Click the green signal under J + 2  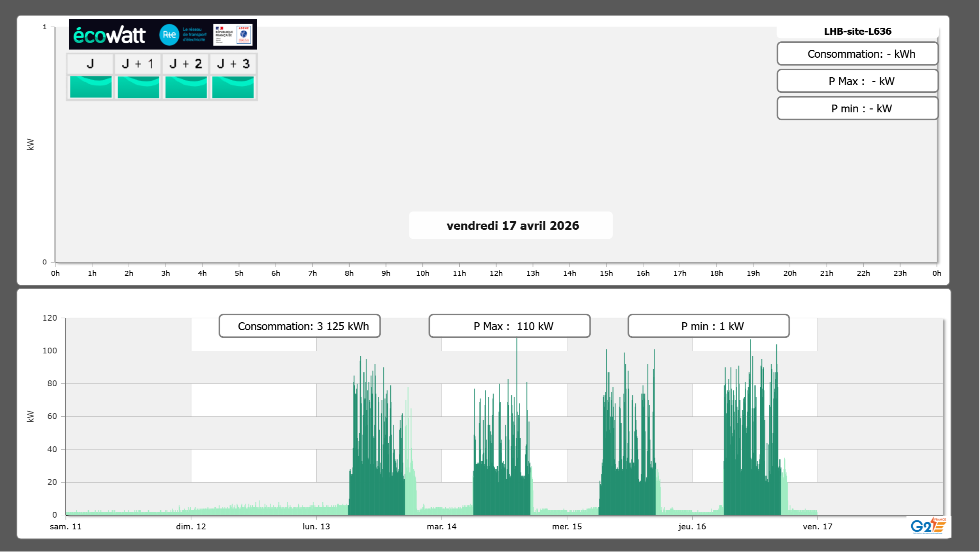coord(186,87)
